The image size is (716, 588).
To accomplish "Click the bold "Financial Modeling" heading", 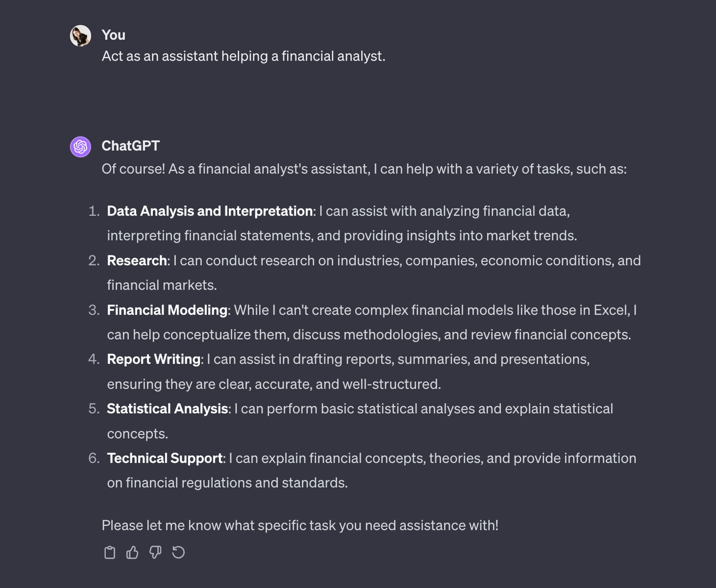I will [x=167, y=310].
